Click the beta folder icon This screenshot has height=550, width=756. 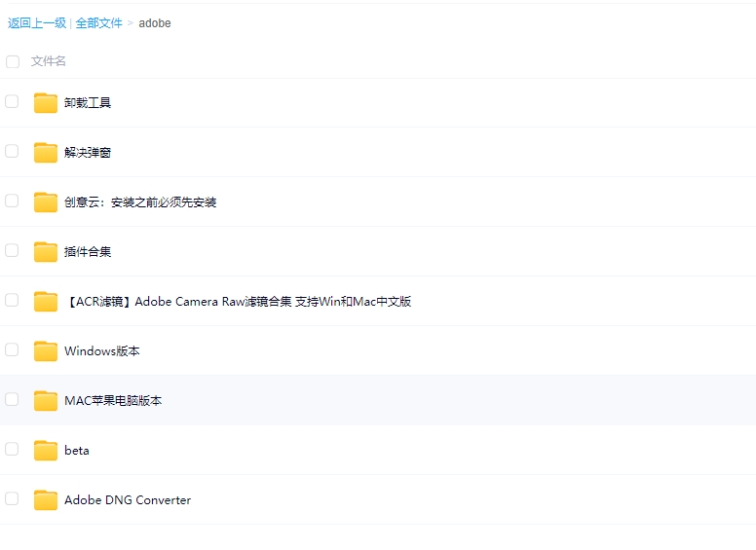point(46,451)
